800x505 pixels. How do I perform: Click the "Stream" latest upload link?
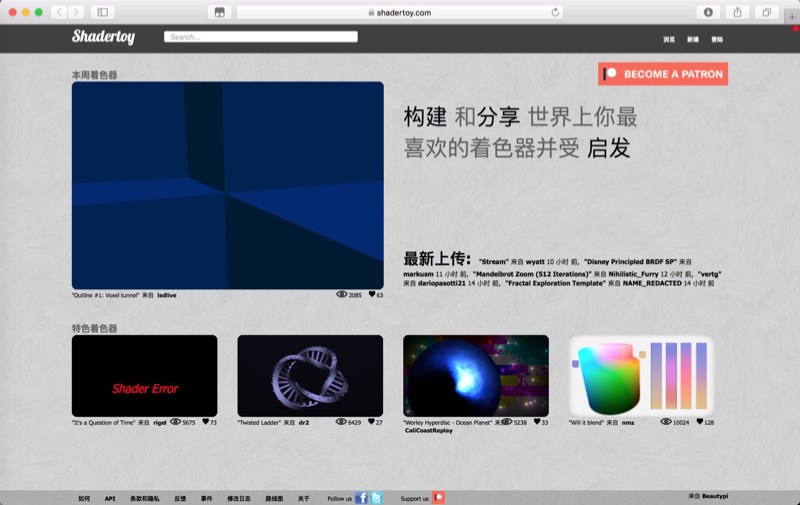[493, 262]
